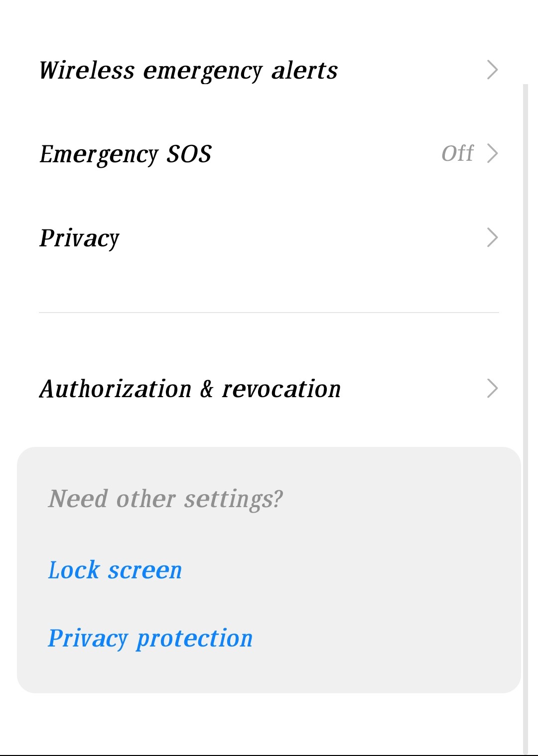Tap the word "alerts" in Wireless emergency alerts
538x756 pixels.
tap(304, 71)
